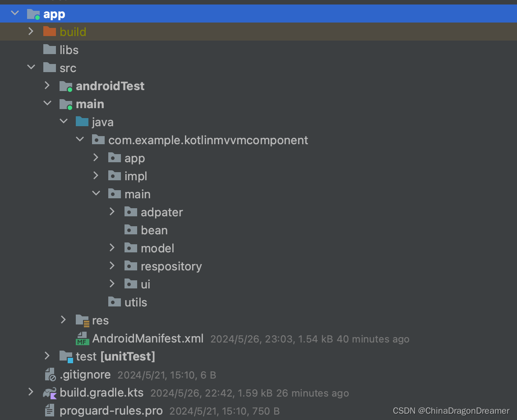Click the Gradle icon beside build.gradle.kts
517x420 pixels.
[x=49, y=393]
